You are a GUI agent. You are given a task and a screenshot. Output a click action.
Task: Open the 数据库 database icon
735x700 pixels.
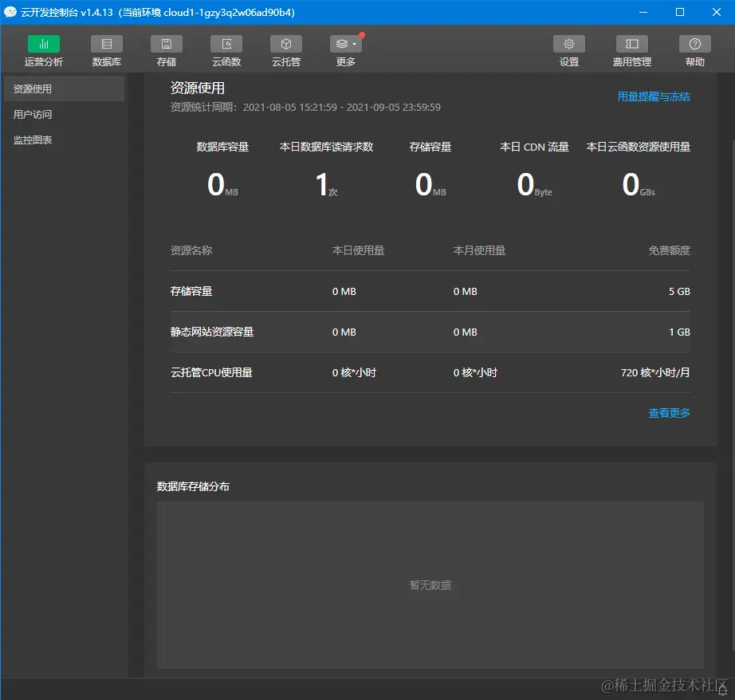[106, 44]
